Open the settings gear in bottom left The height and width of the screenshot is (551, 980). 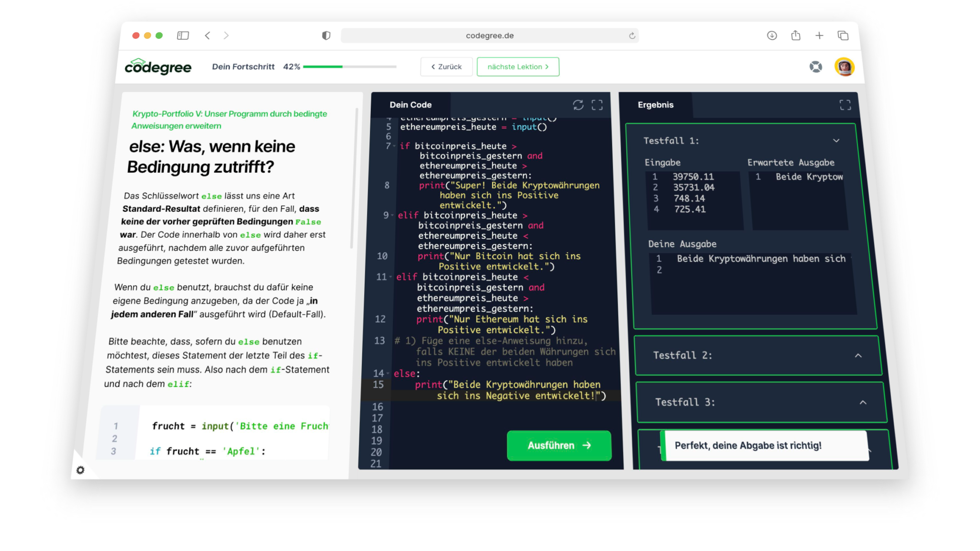(x=81, y=471)
